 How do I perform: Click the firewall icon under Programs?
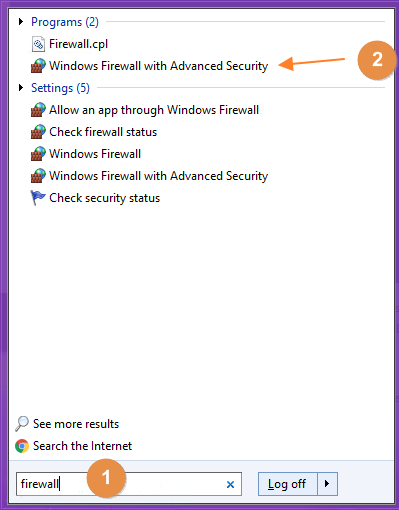pos(38,66)
